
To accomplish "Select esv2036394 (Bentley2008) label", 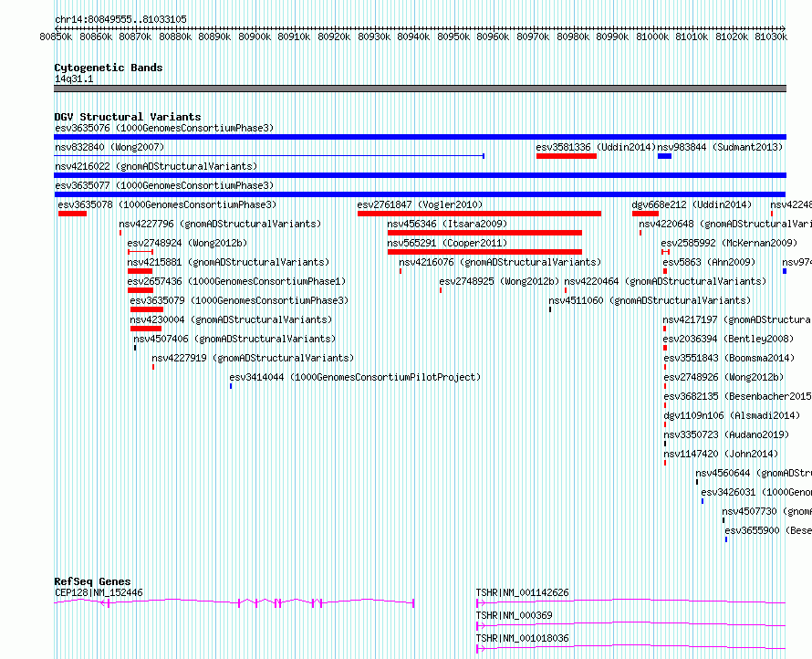I will pyautogui.click(x=729, y=339).
